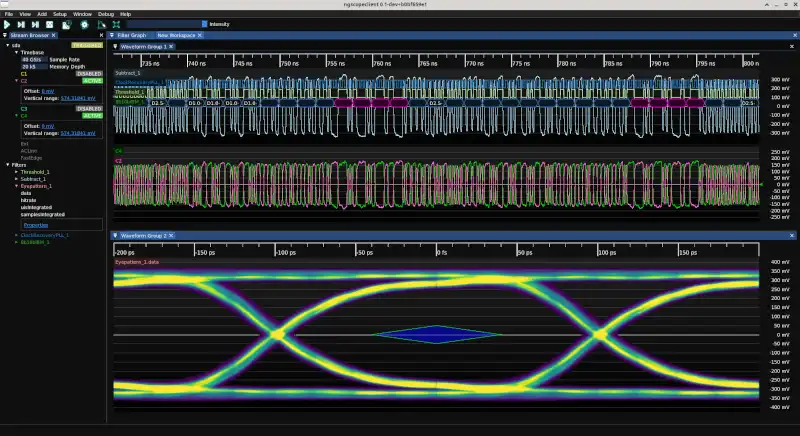Open the Add menu
This screenshot has height=436, width=800.
[x=42, y=14]
